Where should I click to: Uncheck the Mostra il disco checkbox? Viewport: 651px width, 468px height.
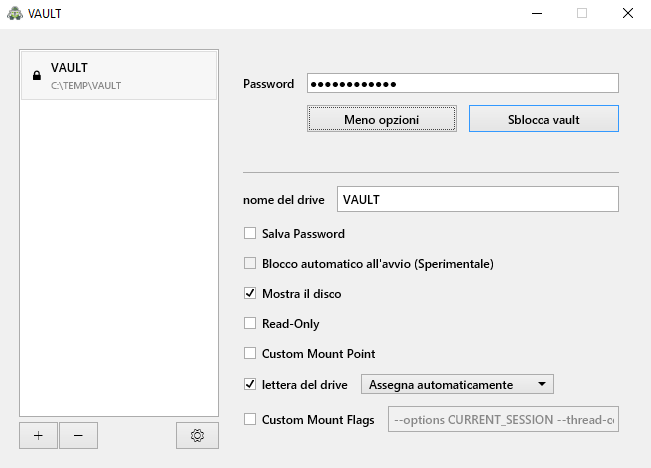click(250, 293)
